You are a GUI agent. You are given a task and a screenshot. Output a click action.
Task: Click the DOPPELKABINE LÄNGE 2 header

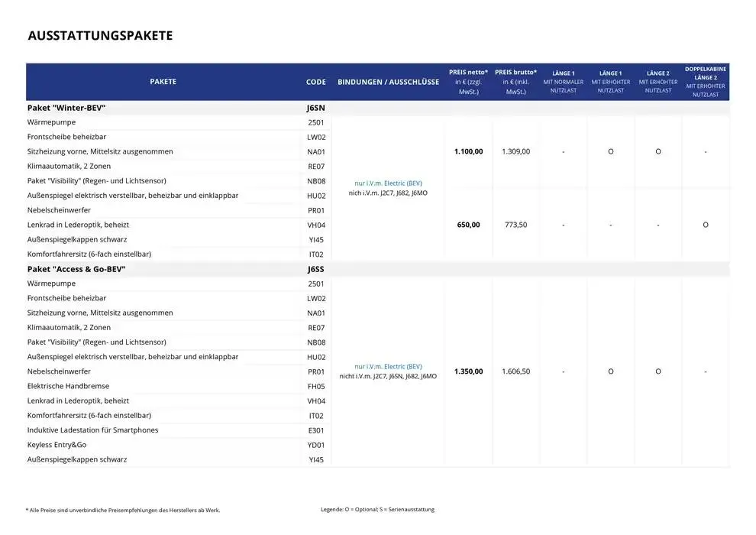705,81
